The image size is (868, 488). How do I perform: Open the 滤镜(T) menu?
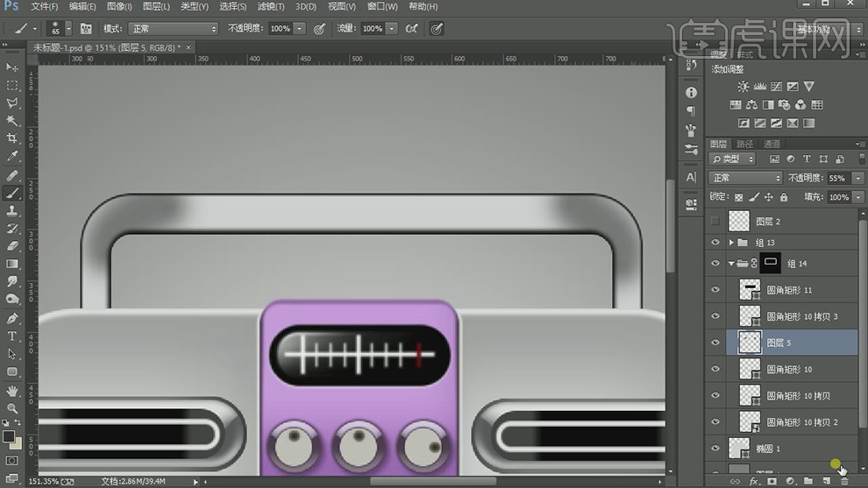click(x=271, y=7)
